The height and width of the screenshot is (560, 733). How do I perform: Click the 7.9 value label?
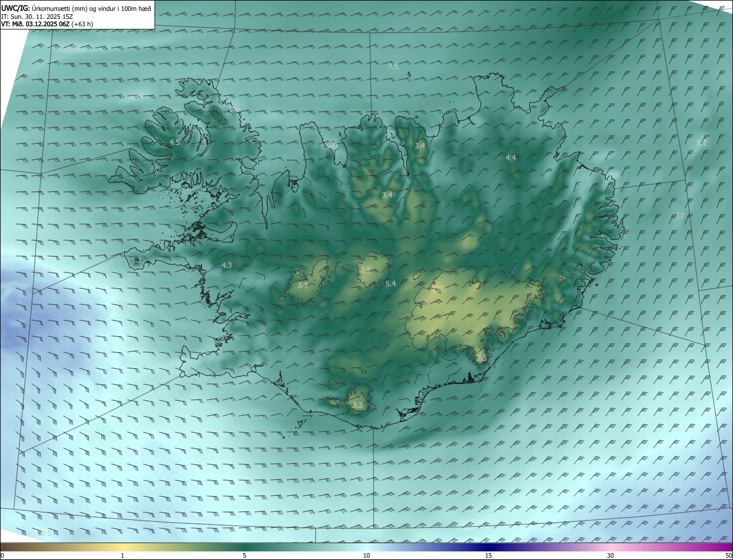(391, 133)
